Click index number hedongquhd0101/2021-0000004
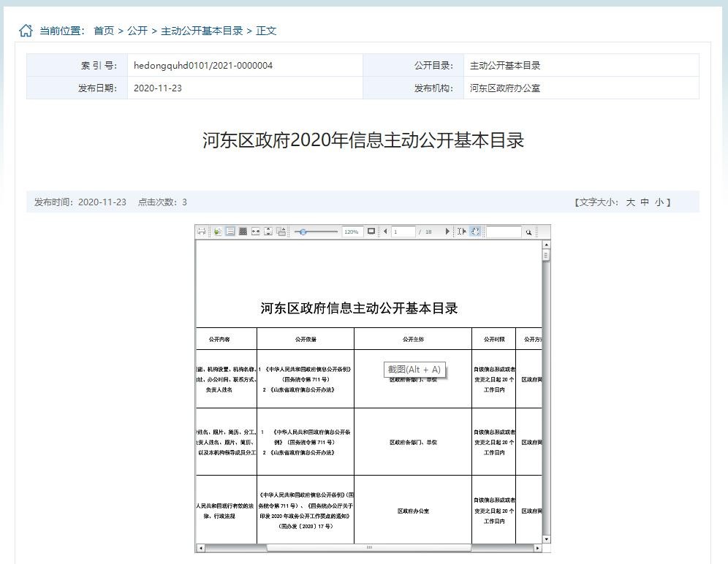 pos(203,66)
